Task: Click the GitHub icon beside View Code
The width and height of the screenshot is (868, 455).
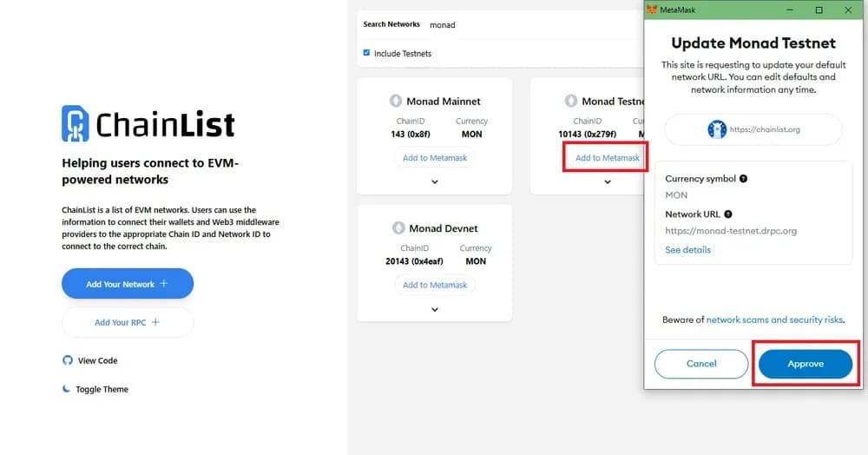Action: coord(68,360)
